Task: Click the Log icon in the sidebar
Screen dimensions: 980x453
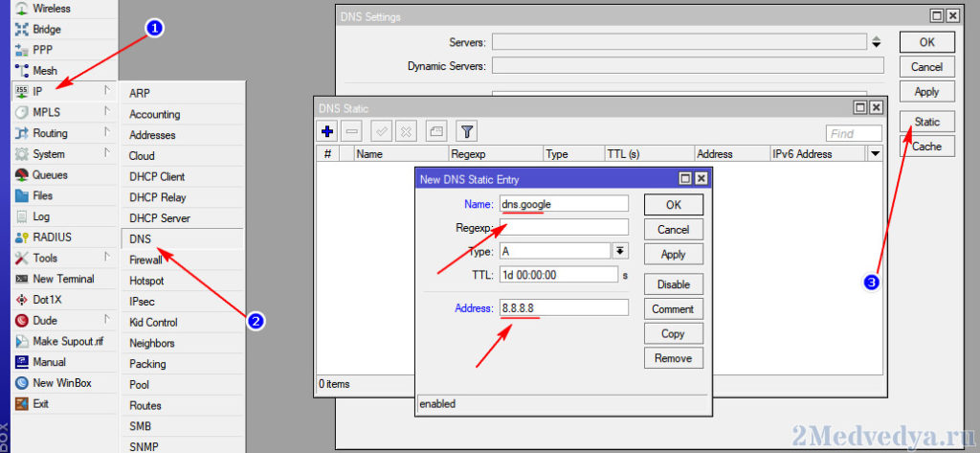Action: [x=22, y=216]
